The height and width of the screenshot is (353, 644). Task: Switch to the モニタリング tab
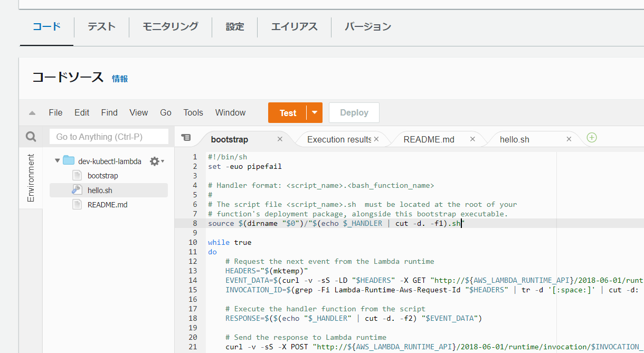click(171, 26)
